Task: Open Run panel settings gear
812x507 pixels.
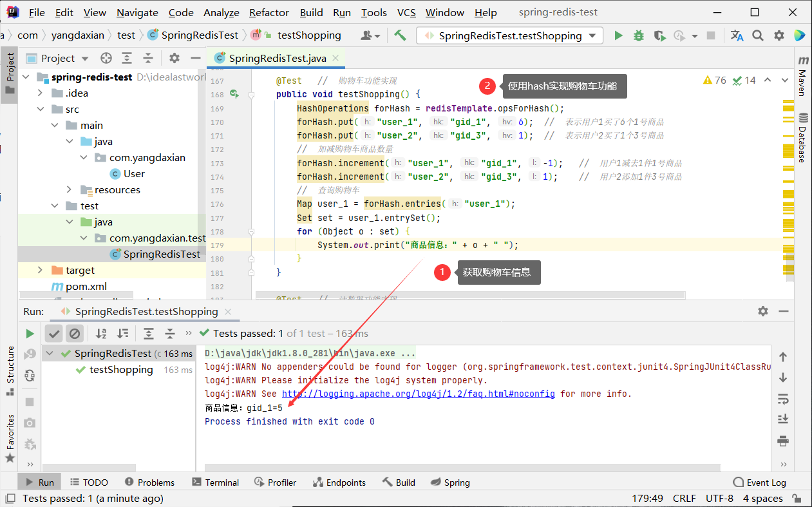Action: pyautogui.click(x=763, y=311)
